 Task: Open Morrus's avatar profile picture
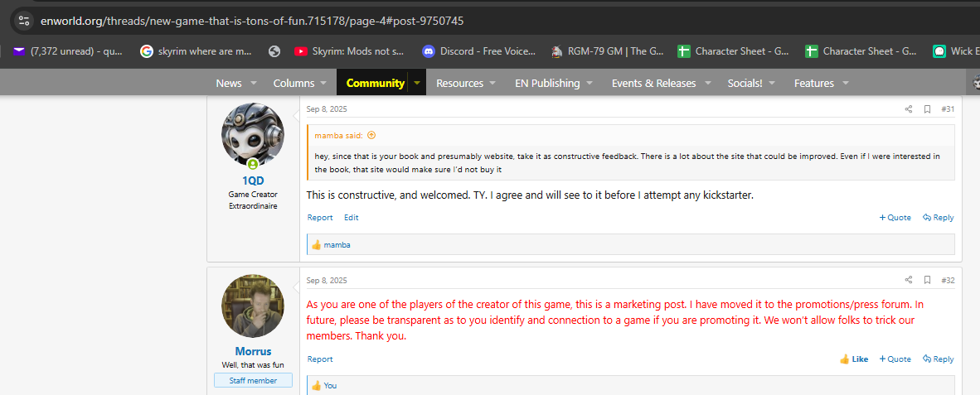coord(253,306)
